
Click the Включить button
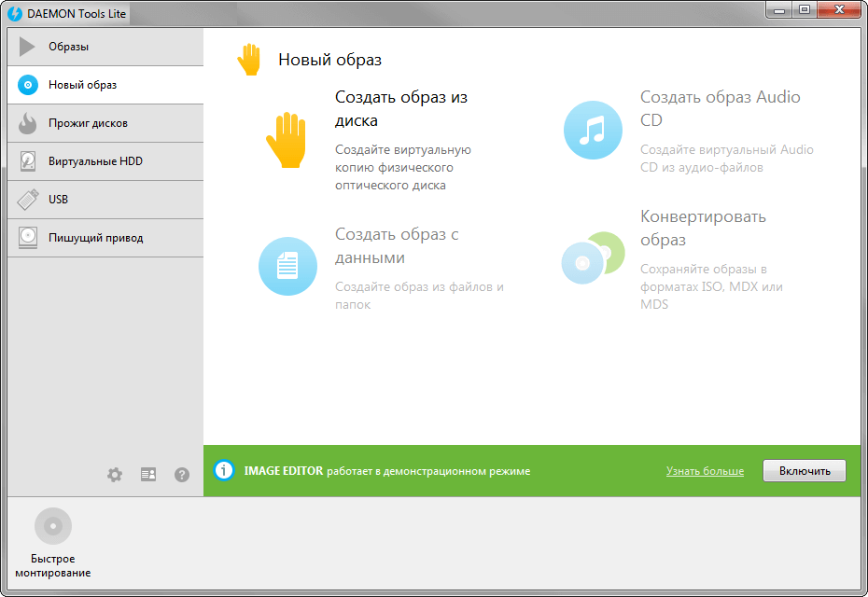tap(805, 471)
